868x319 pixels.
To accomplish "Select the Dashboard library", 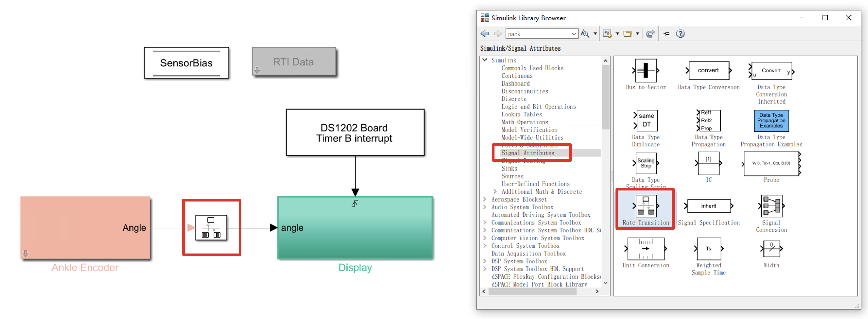I will point(516,84).
